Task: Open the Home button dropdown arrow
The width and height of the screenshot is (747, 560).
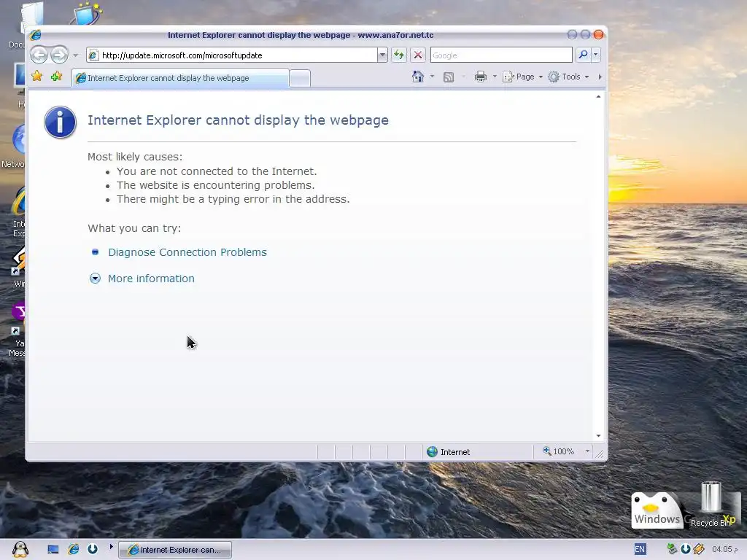Action: coord(432,77)
